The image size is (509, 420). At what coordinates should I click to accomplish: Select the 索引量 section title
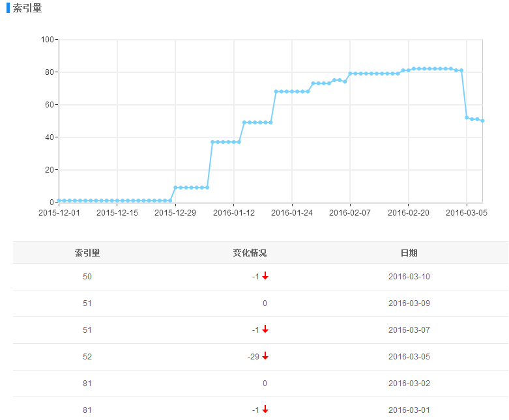pyautogui.click(x=27, y=8)
